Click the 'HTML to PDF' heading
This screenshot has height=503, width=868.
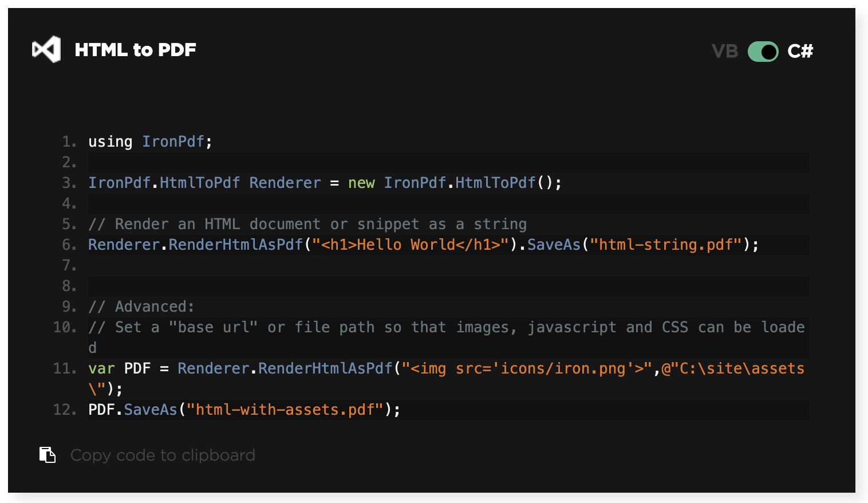click(x=136, y=50)
